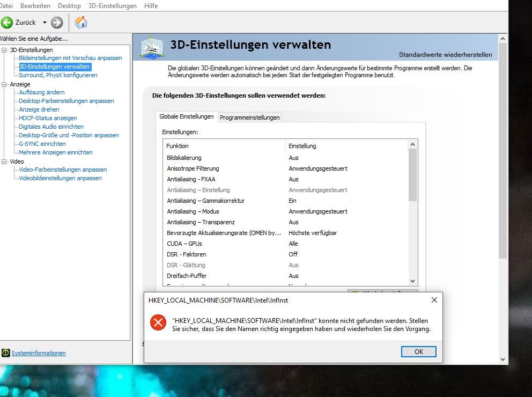Open the Zurück history dropdown arrow
Screen dimensions: 532x397
pos(45,23)
